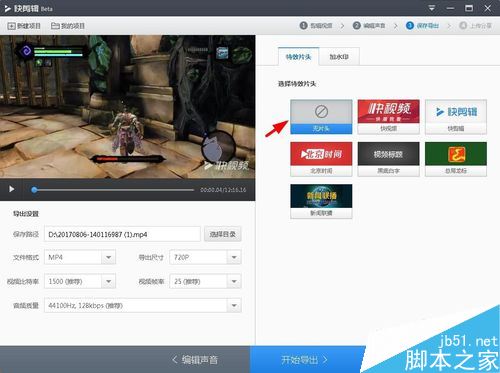The image size is (500, 373).
Task: Open the 25 frame rate dropdown
Action: click(205, 281)
